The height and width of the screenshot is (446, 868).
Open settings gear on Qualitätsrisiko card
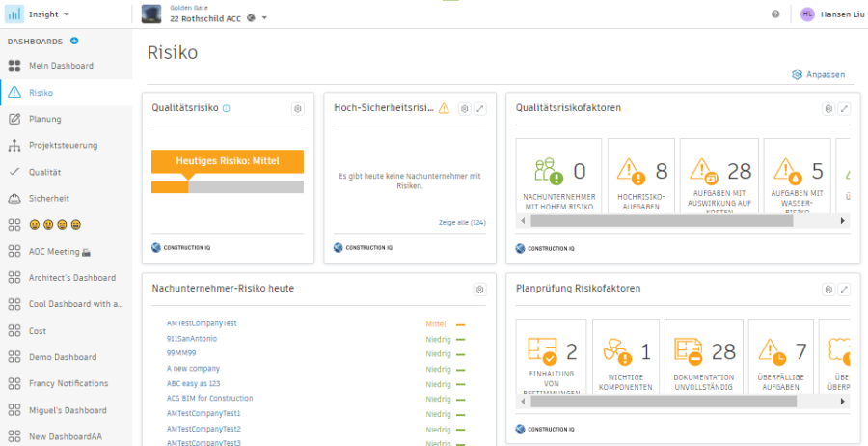[x=297, y=108]
